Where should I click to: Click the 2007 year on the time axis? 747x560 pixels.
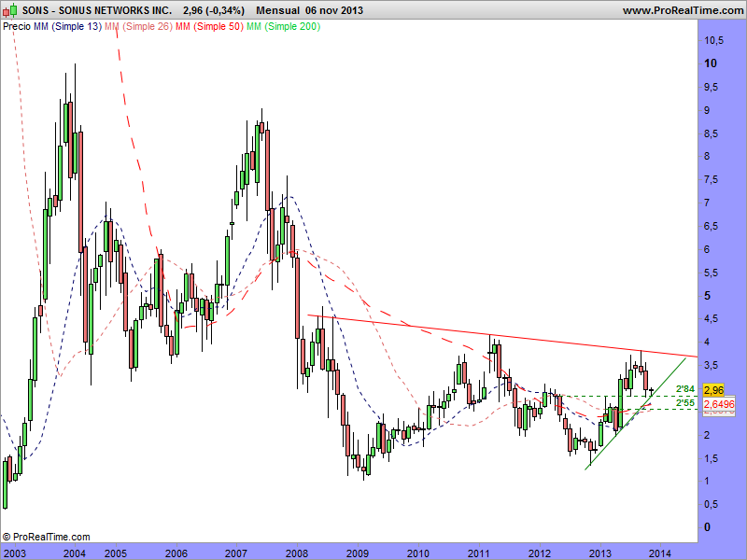click(236, 553)
